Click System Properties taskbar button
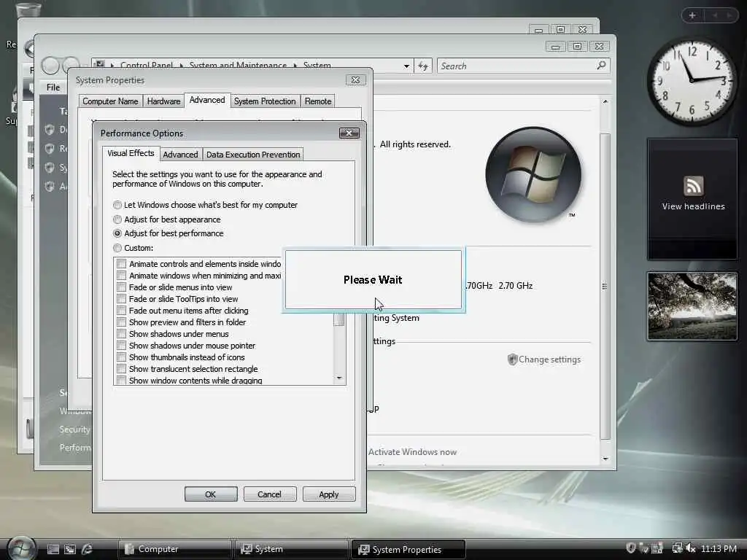This screenshot has width=747, height=560. 408,549
